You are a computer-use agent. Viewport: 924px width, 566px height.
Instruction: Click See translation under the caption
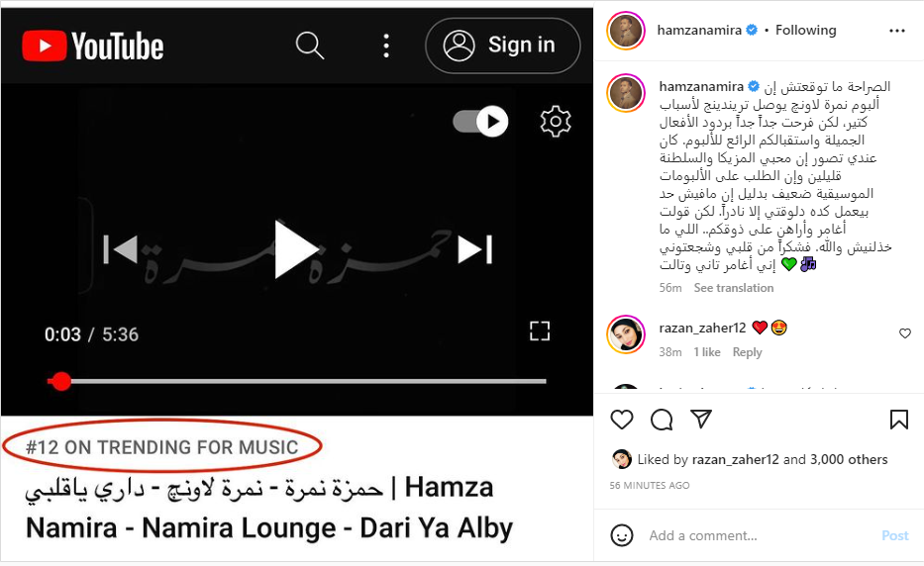[733, 288]
